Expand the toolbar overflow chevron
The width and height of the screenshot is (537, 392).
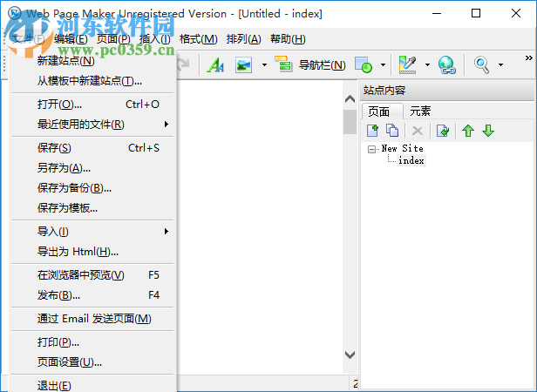click(529, 57)
